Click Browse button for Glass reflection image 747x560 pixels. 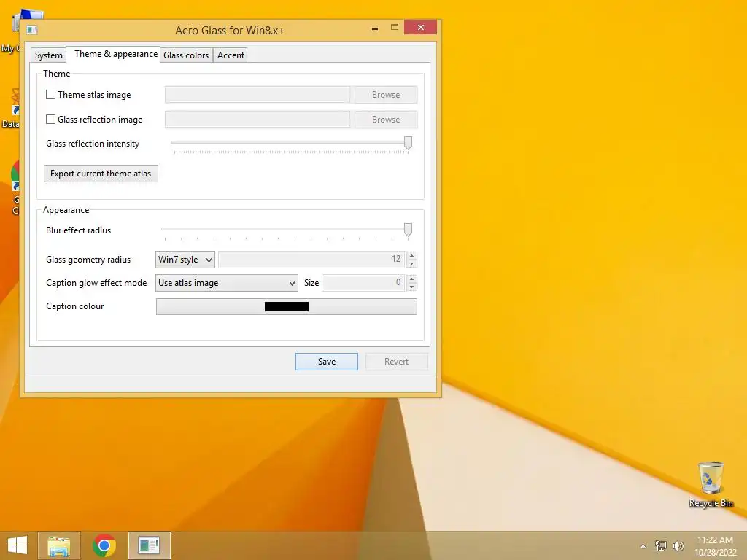click(386, 120)
